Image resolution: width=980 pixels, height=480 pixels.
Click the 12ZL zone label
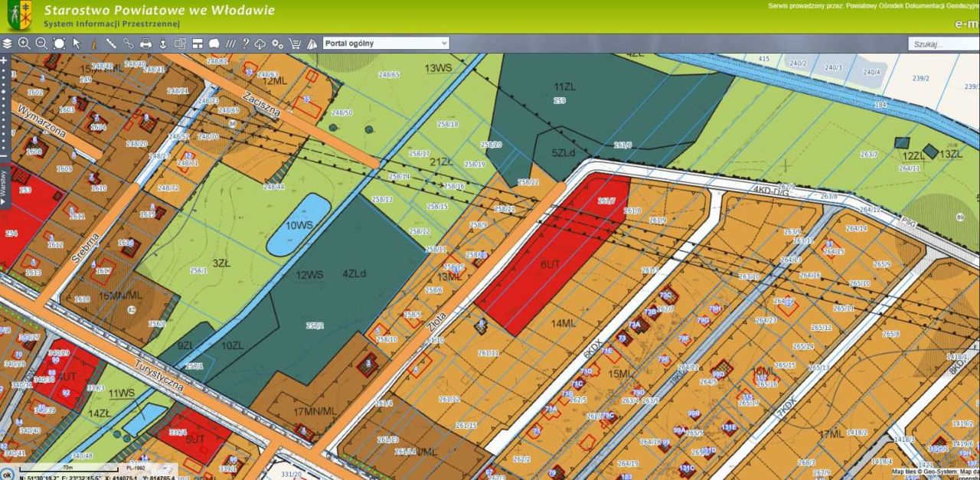click(x=913, y=155)
